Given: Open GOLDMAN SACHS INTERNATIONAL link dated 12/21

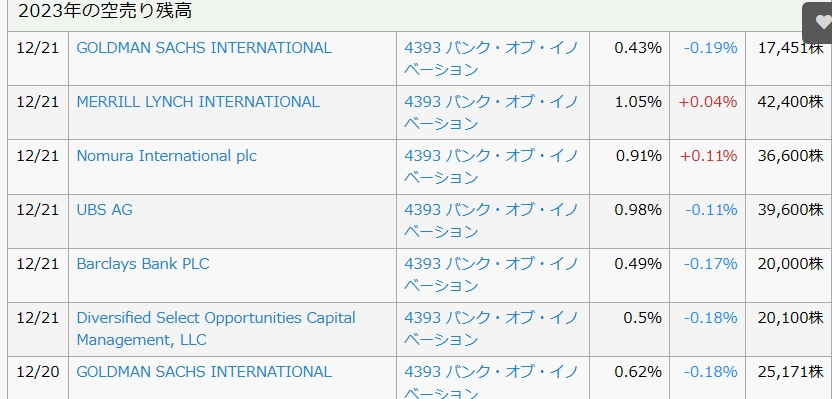Looking at the screenshot, I should [204, 48].
